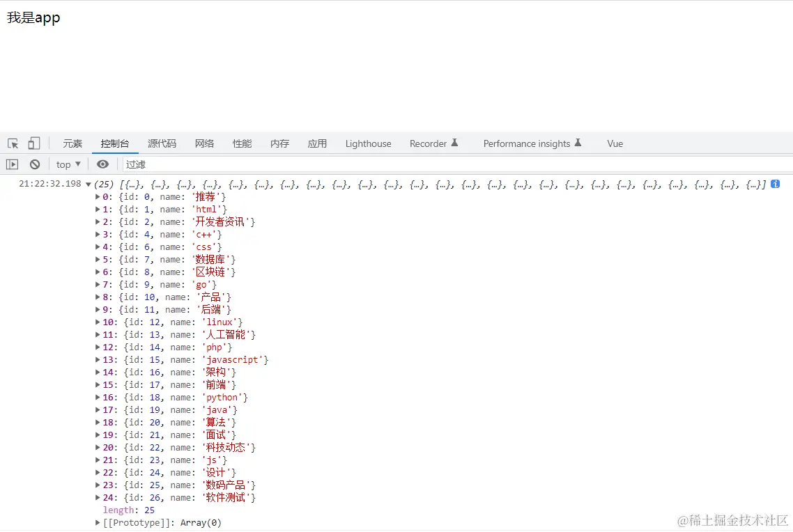Image resolution: width=793 pixels, height=532 pixels.
Task: Expand item 6 named 区块链
Action: click(x=98, y=272)
